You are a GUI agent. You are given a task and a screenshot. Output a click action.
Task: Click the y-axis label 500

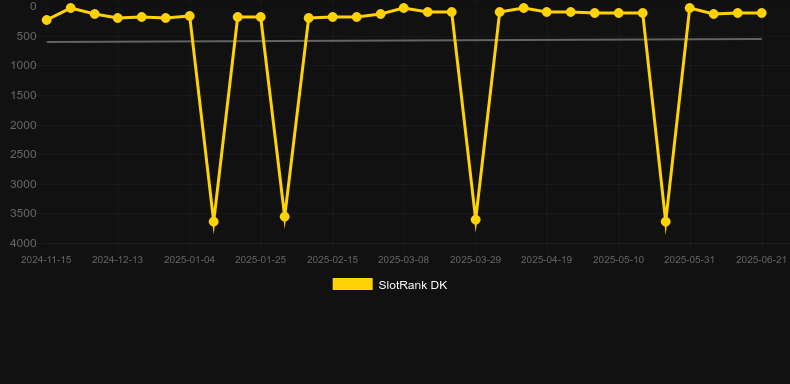coord(28,36)
